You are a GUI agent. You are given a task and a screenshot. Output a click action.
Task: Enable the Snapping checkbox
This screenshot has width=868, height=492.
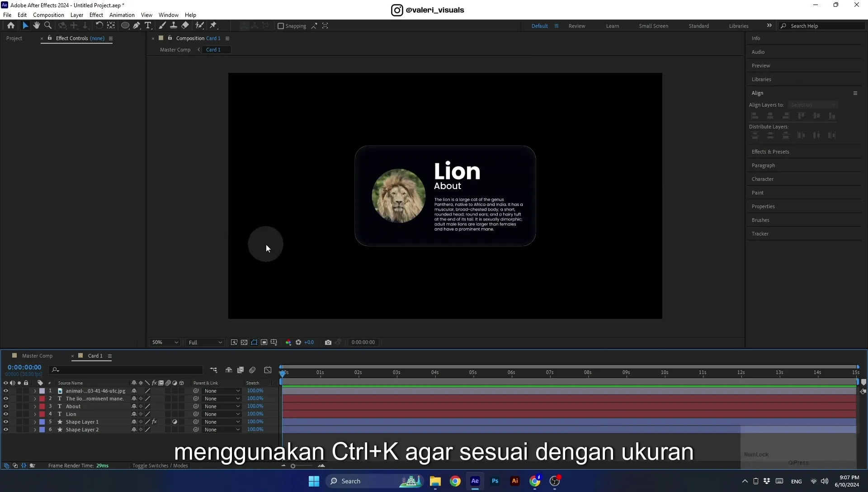click(281, 26)
